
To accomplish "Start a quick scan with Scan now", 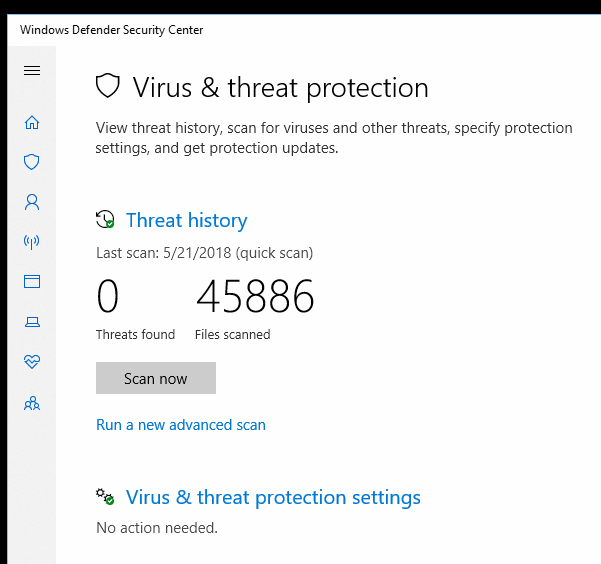I will point(155,378).
